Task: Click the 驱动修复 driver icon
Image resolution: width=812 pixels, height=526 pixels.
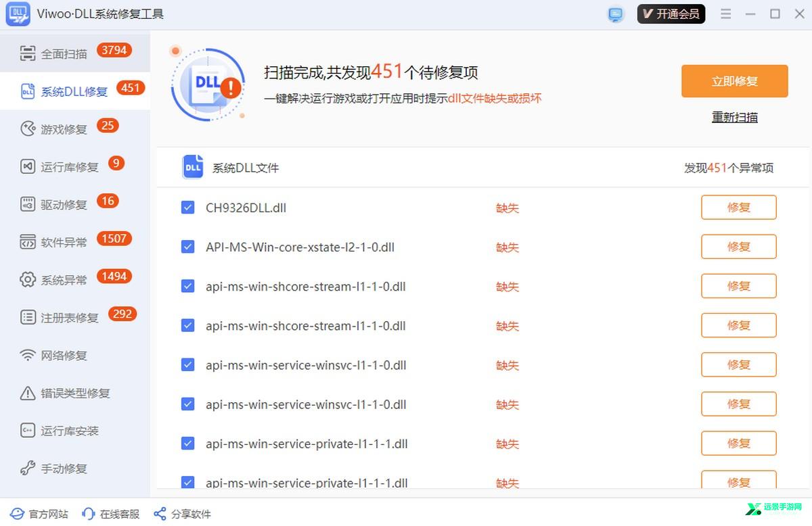Action: (x=28, y=204)
